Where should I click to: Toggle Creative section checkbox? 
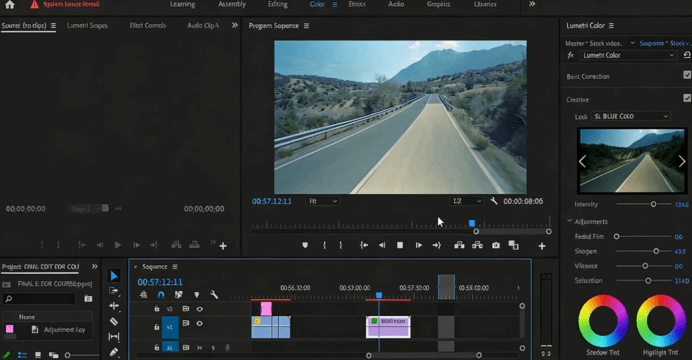[x=687, y=98]
